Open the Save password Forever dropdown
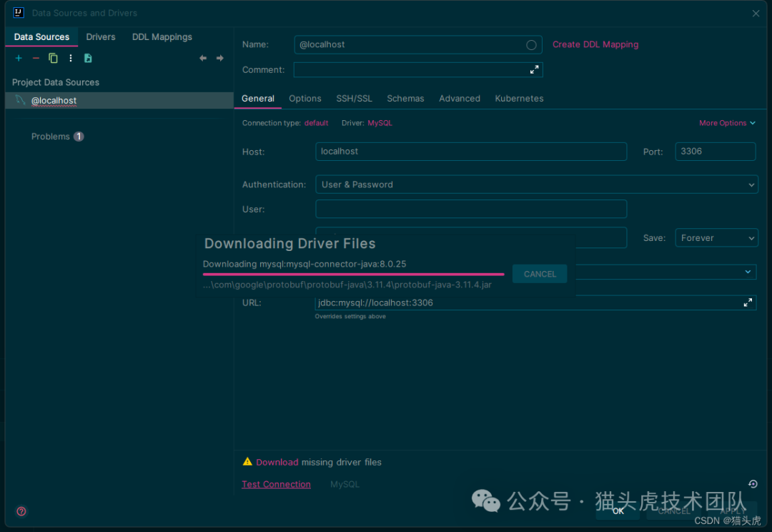Viewport: 772px width, 532px height. coord(716,238)
